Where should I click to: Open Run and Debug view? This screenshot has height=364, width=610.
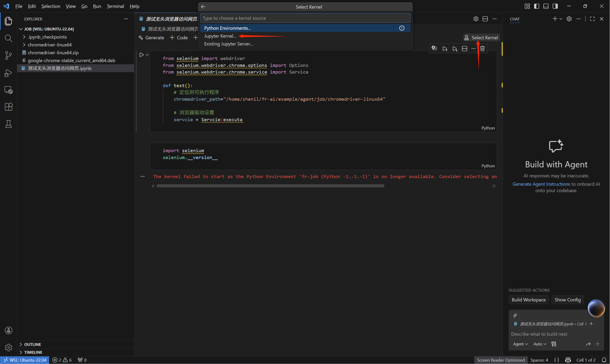click(x=8, y=73)
